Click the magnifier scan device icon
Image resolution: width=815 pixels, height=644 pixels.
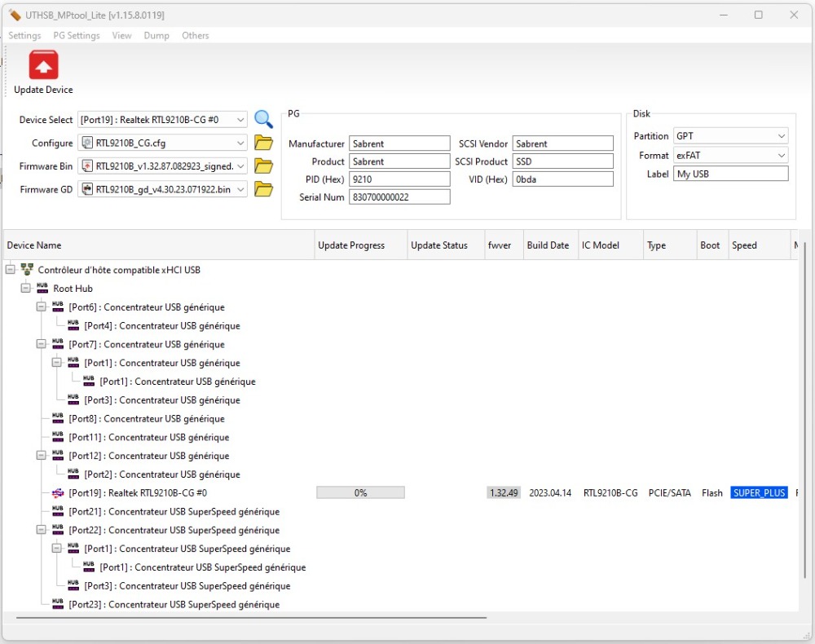[263, 120]
